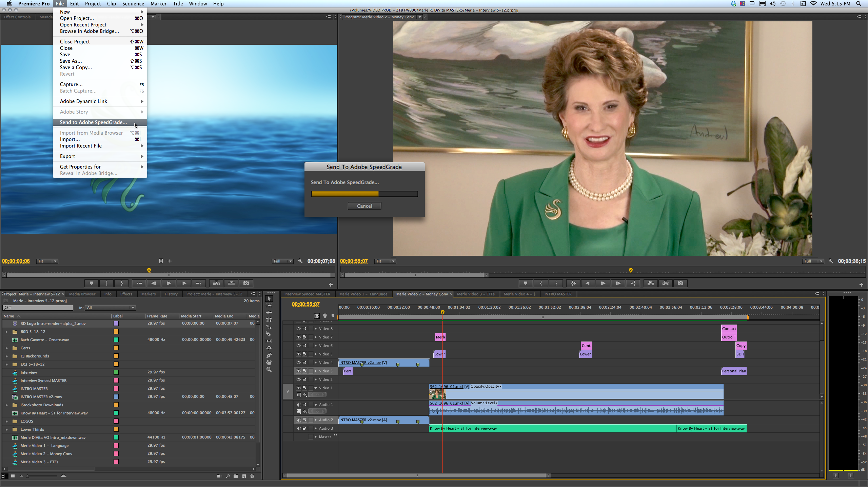
Task: Open Source monitor settings wrench
Action: (300, 261)
